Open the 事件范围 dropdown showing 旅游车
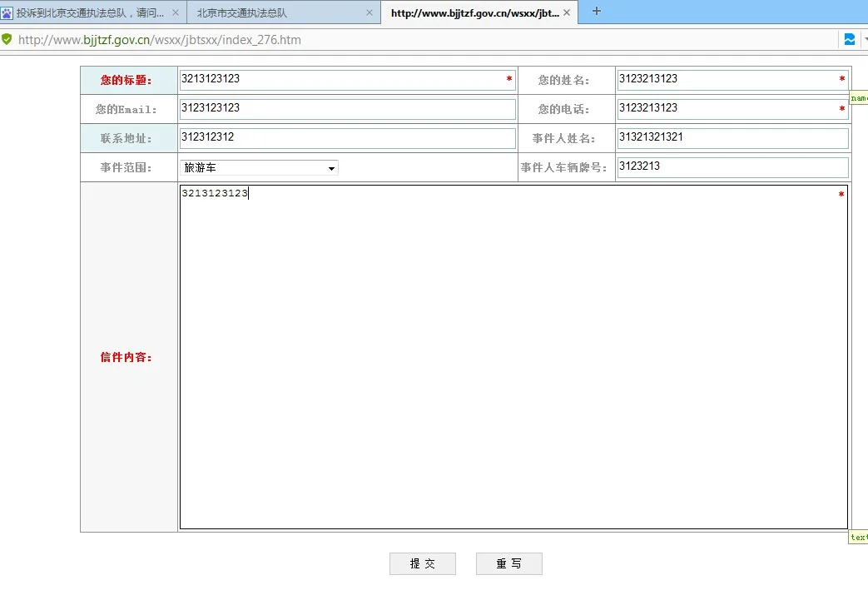This screenshot has height=595, width=868. pyautogui.click(x=259, y=168)
